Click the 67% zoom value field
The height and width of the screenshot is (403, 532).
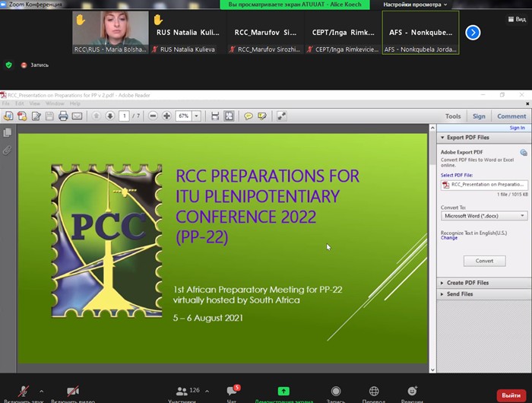[x=184, y=116]
